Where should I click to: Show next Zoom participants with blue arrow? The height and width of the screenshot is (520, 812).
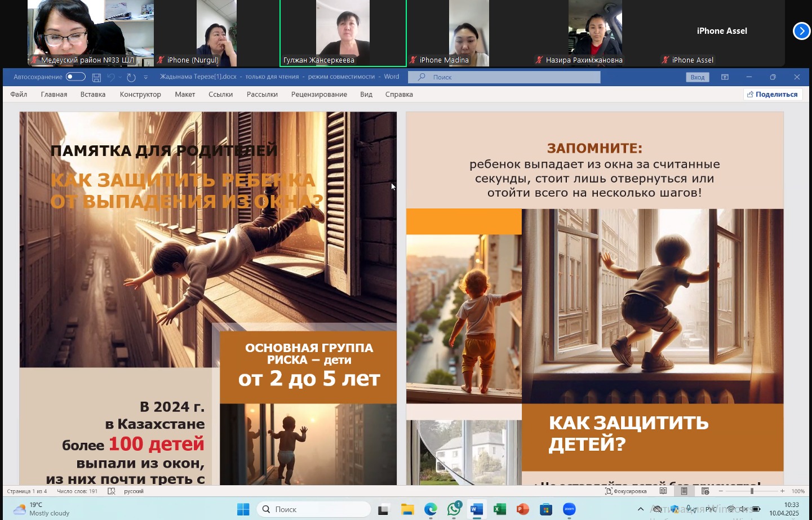801,31
